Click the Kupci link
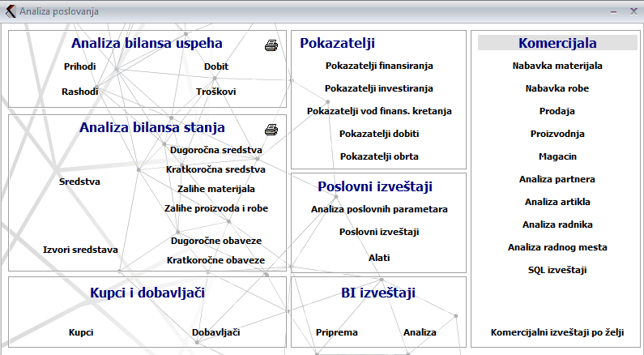Image resolution: width=644 pixels, height=355 pixels. [x=81, y=332]
